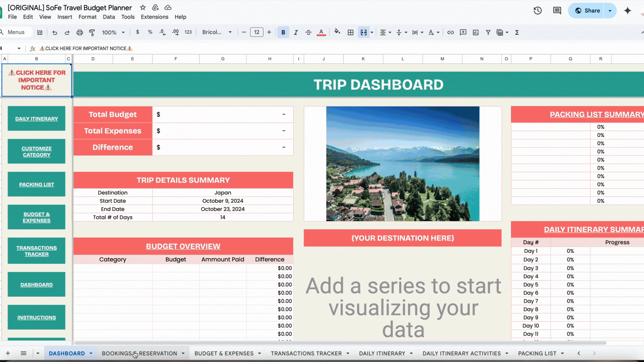644x362 pixels.
Task: Activate the paint format tool
Action: (x=92, y=33)
